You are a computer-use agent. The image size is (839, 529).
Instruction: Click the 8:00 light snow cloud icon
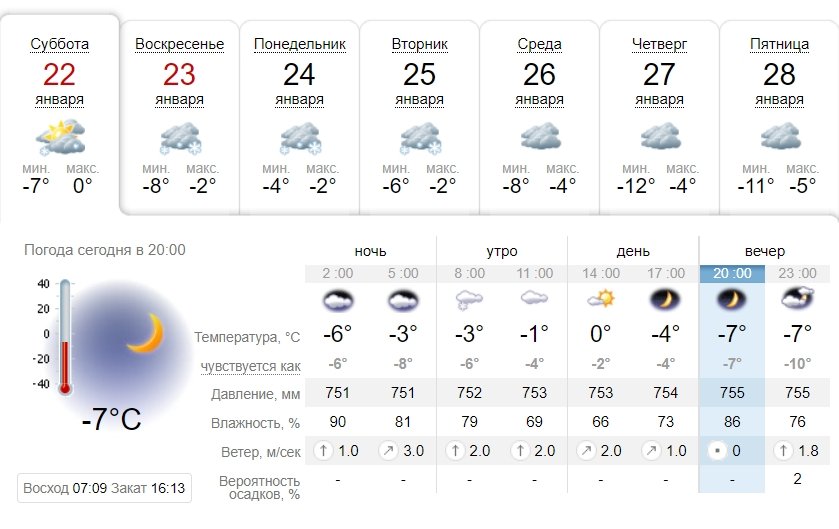[470, 298]
